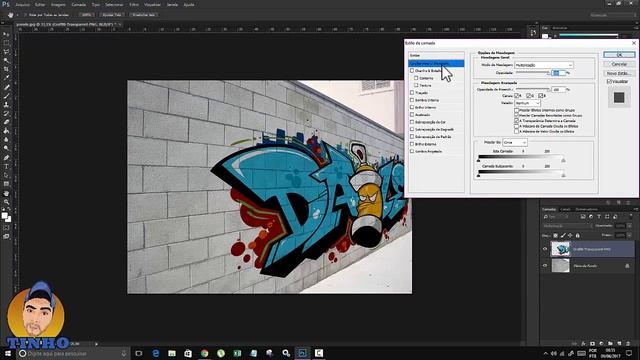Click the general Opacidade slider in the dialog
Image resolution: width=640 pixels, height=360 pixels.
point(533,73)
